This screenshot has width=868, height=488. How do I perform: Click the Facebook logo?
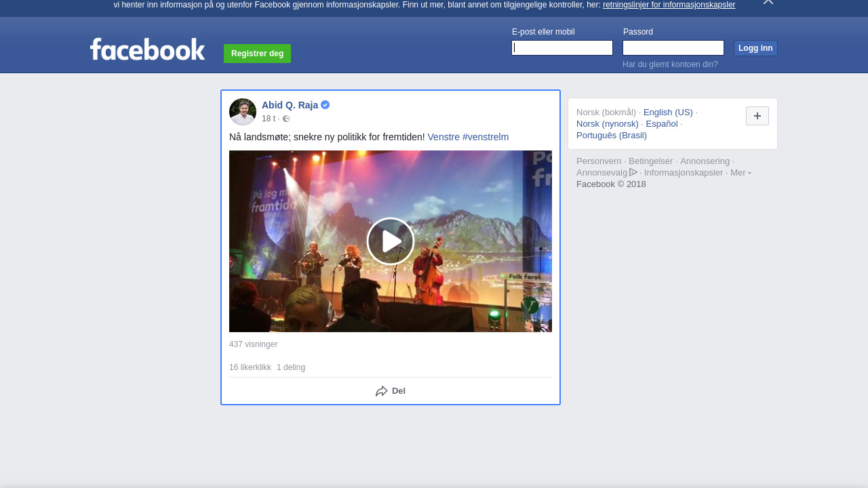coord(147,49)
